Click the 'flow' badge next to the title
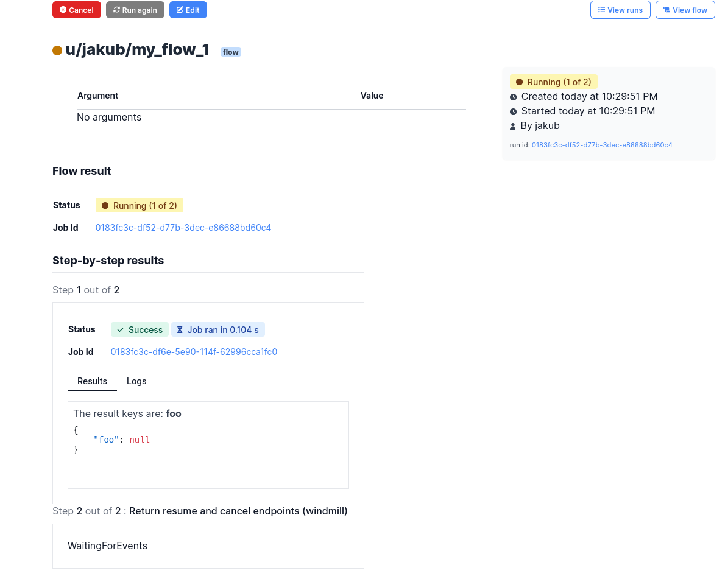Image resolution: width=728 pixels, height=579 pixels. (x=230, y=52)
